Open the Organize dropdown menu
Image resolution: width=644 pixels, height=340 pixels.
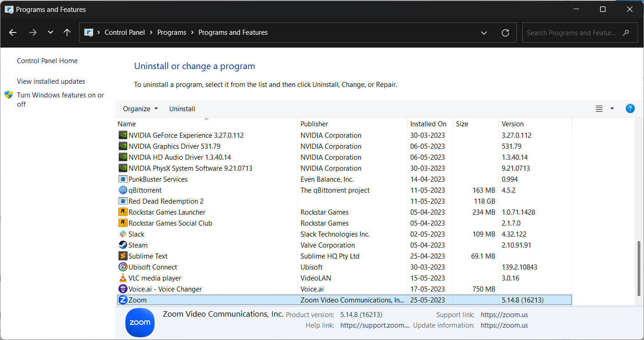pyautogui.click(x=140, y=109)
